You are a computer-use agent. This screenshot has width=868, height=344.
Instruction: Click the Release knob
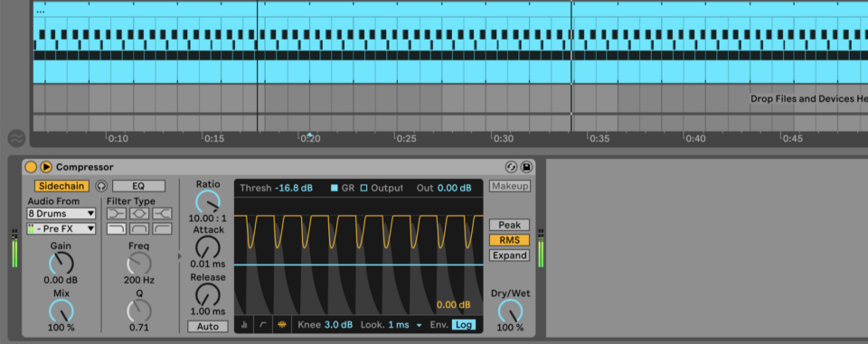click(208, 294)
